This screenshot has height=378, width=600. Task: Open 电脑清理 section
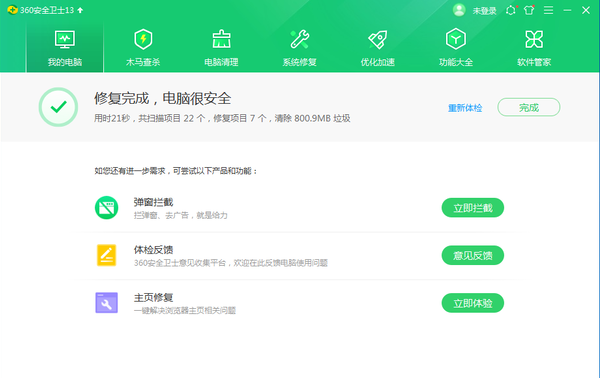coord(221,47)
